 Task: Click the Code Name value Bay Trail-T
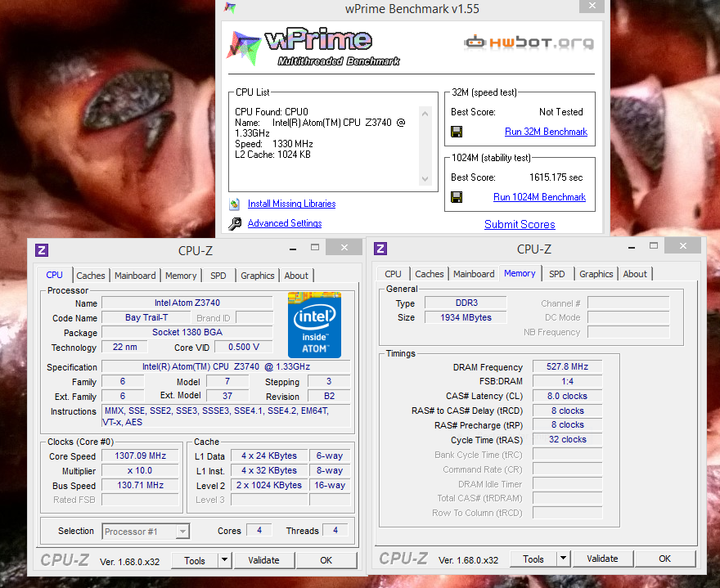[x=146, y=317]
